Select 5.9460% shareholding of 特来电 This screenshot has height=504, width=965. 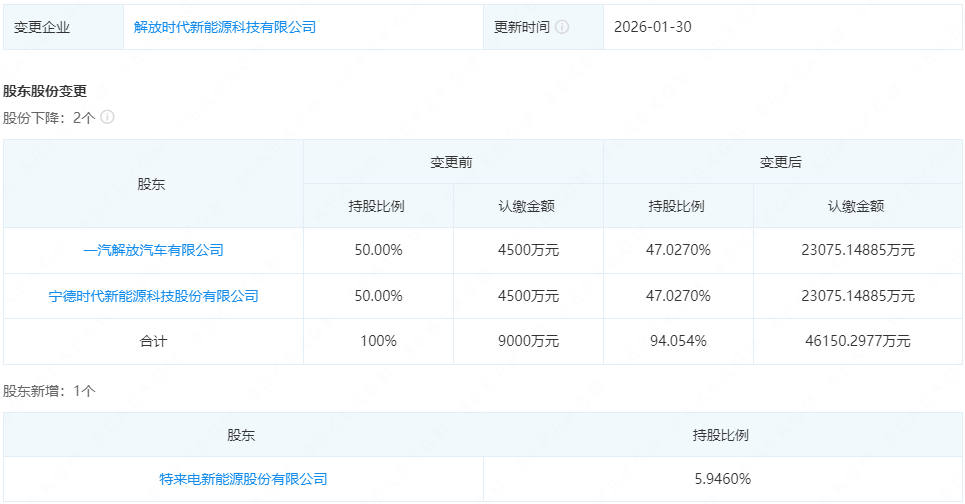(723, 479)
